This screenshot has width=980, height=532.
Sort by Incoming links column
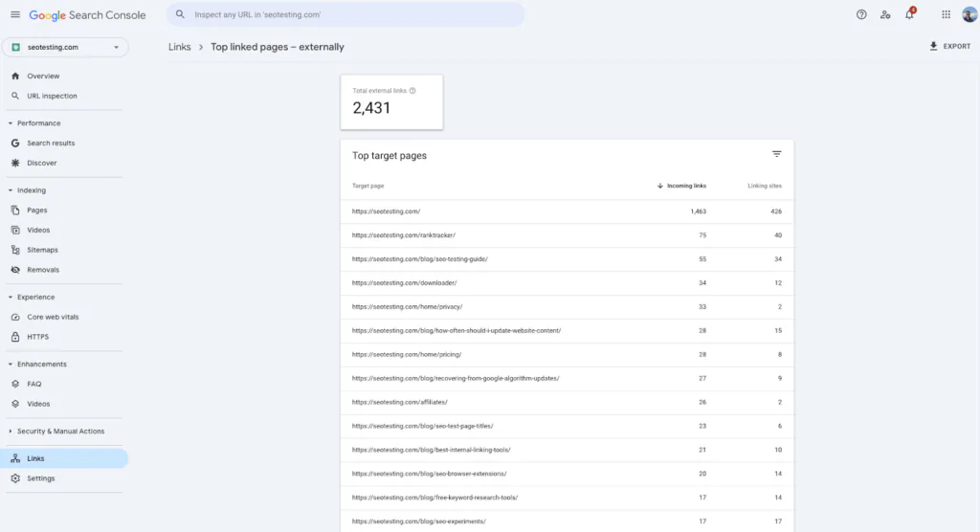681,186
